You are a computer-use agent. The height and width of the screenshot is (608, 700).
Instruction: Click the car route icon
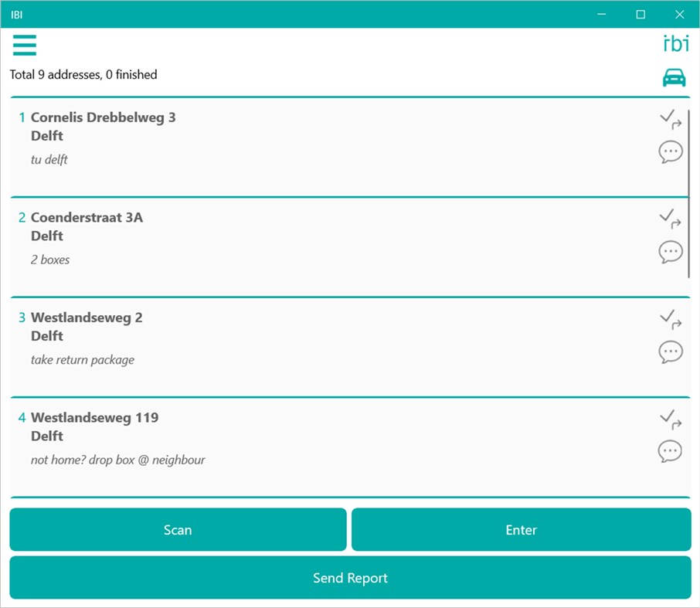pos(673,76)
